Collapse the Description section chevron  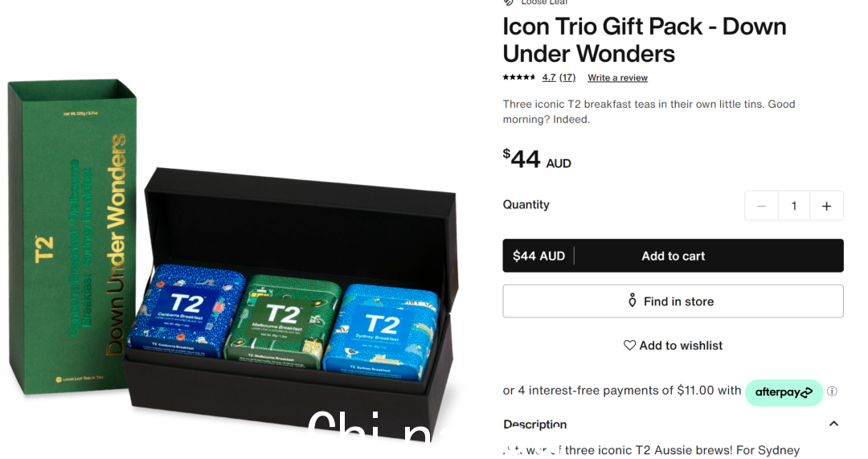[833, 424]
